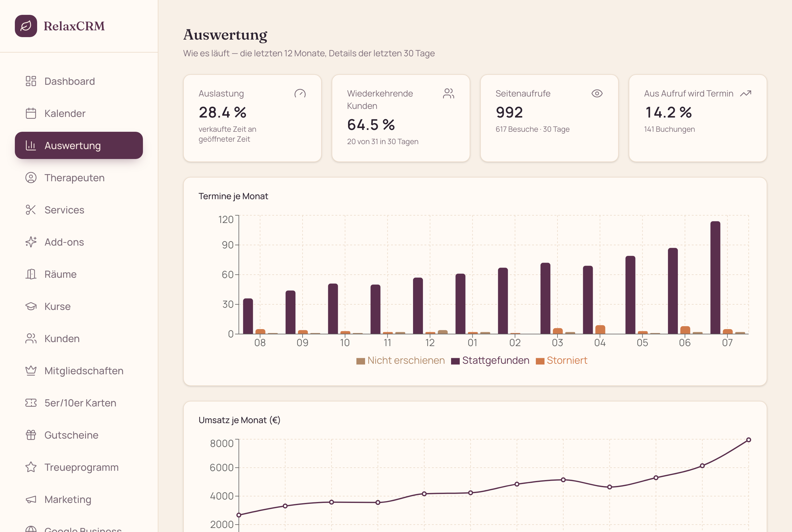Click the 5er/10er Karten ticket icon
The image size is (792, 532).
[31, 403]
